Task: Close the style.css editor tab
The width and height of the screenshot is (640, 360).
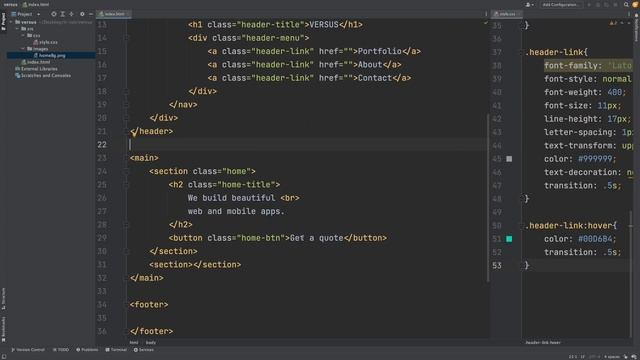Action: (x=519, y=14)
